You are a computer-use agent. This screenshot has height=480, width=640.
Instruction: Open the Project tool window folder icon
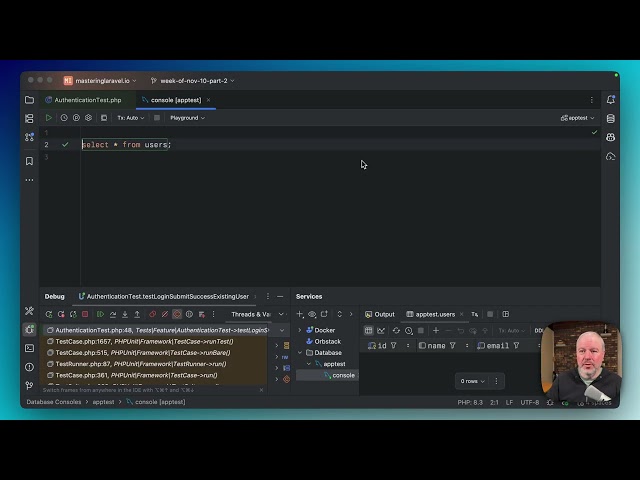tap(29, 100)
